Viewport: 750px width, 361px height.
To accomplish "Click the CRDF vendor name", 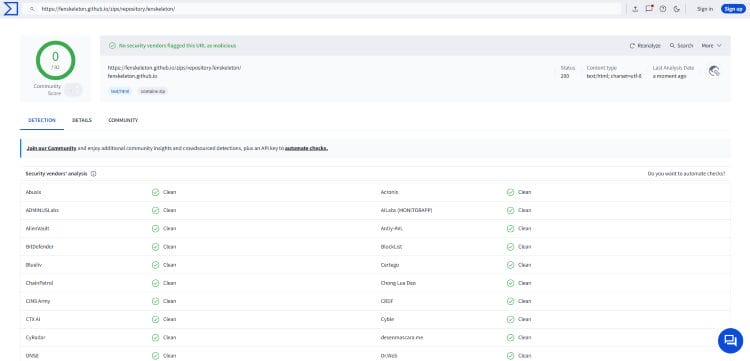I will [x=387, y=301].
